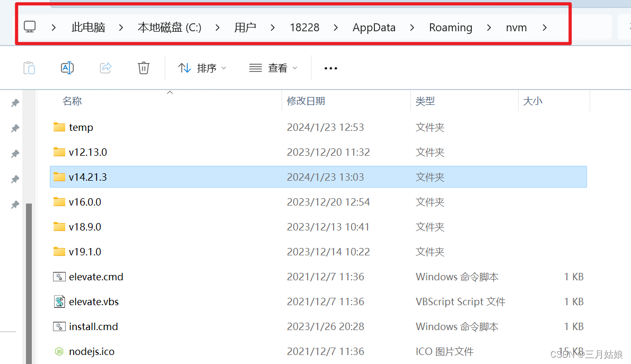Go to 本地磁盘 (C:) via breadcrumb

click(x=170, y=27)
